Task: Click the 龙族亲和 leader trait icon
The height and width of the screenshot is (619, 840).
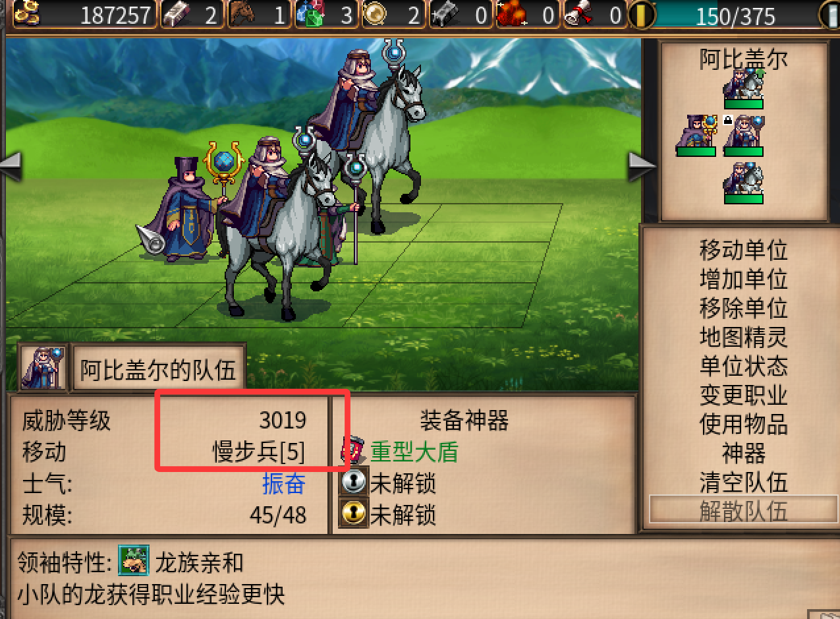Action: click(x=134, y=562)
